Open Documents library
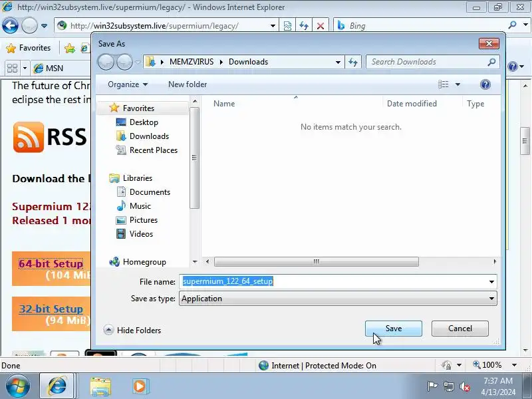 (x=150, y=192)
